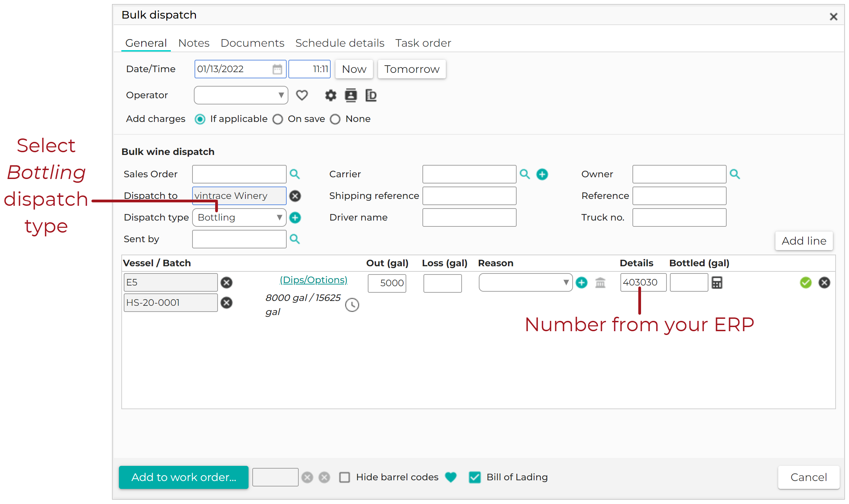
Task: Focus the Shipping reference field
Action: coord(469,196)
